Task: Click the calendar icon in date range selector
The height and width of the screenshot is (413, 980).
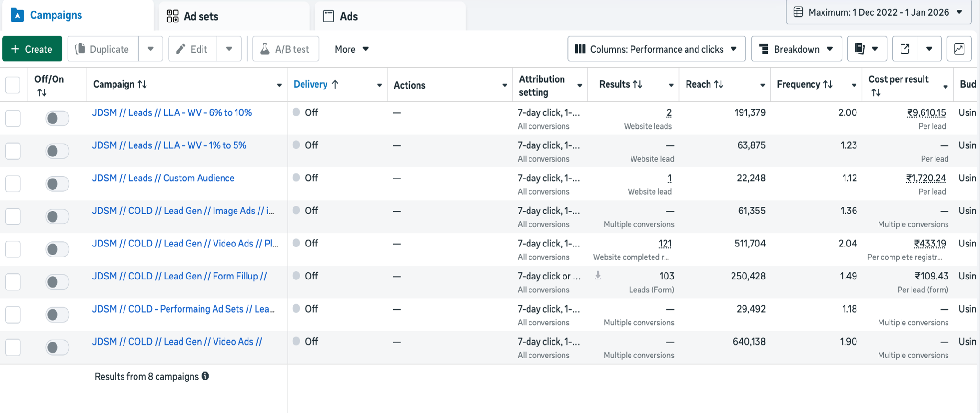Action: pyautogui.click(x=798, y=12)
